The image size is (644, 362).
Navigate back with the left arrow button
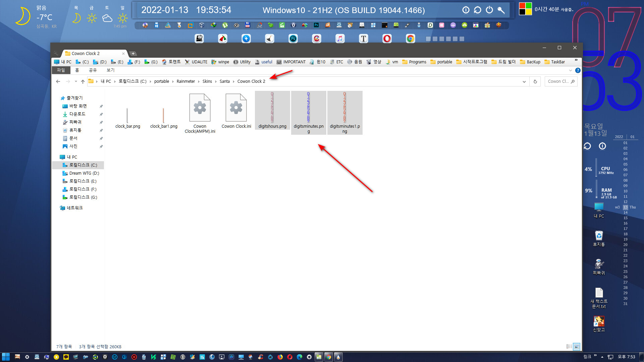(x=58, y=81)
